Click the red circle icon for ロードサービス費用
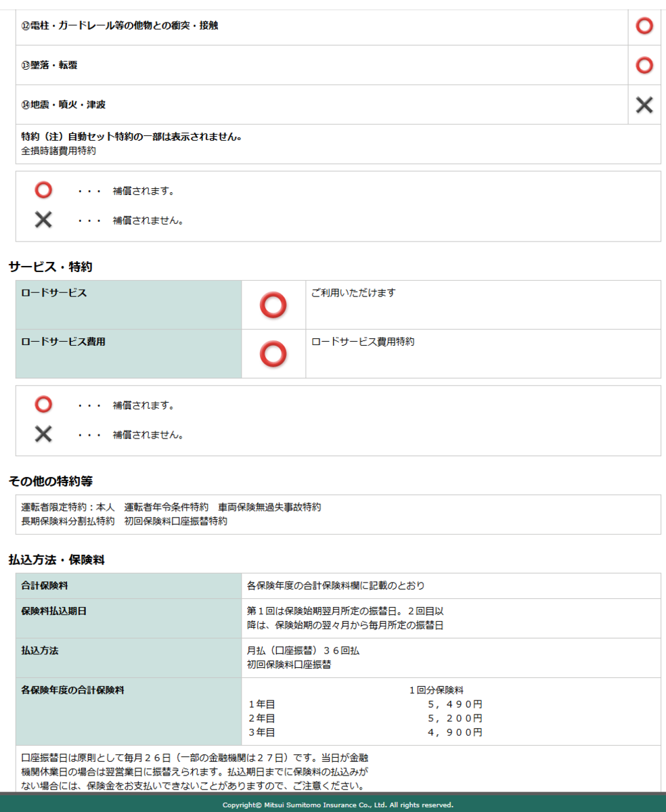This screenshot has width=666, height=812. click(273, 353)
